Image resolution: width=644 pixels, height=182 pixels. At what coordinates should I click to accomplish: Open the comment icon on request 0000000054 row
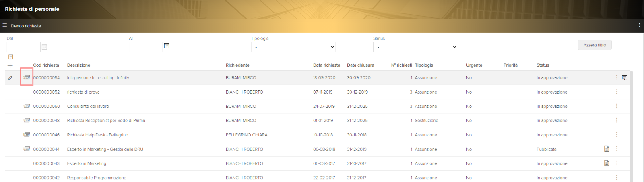pyautogui.click(x=625, y=77)
